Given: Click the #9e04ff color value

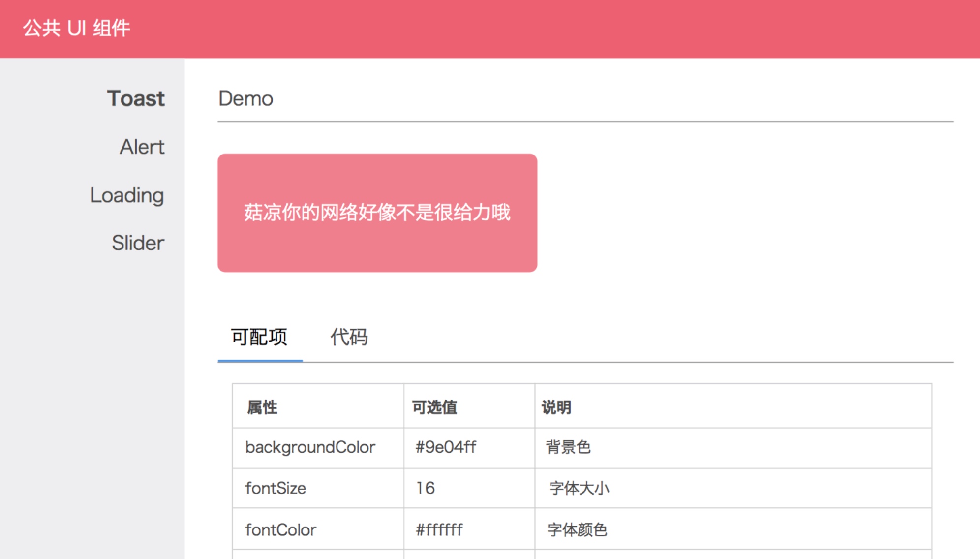Looking at the screenshot, I should tap(446, 447).
